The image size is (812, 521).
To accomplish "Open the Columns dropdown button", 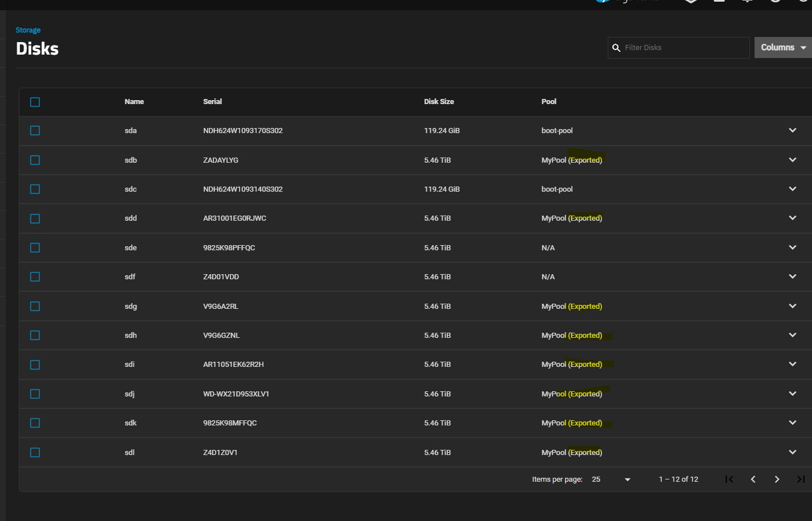I will [783, 48].
